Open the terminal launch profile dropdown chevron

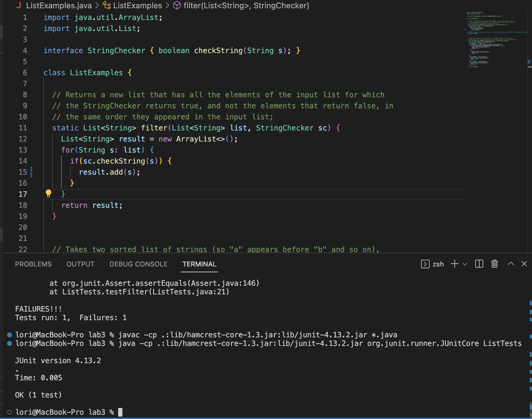click(465, 264)
